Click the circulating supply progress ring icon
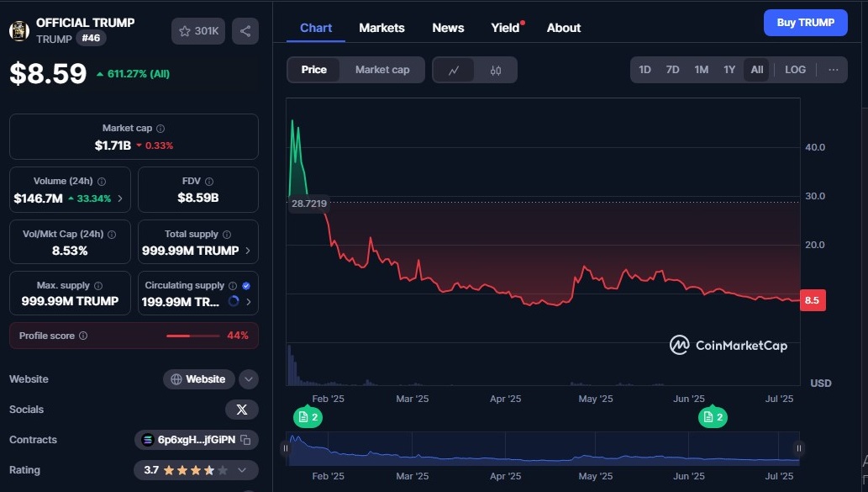868x492 pixels. point(234,301)
